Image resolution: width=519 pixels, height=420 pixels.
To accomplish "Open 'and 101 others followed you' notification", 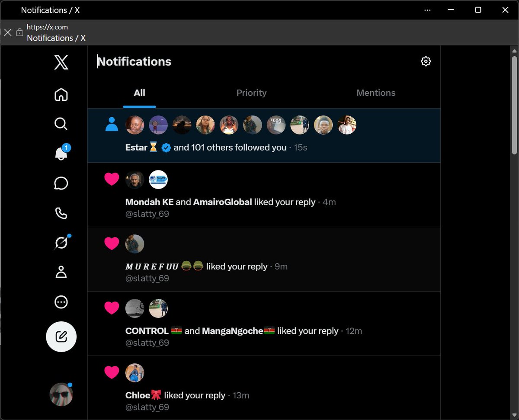I will (230, 147).
